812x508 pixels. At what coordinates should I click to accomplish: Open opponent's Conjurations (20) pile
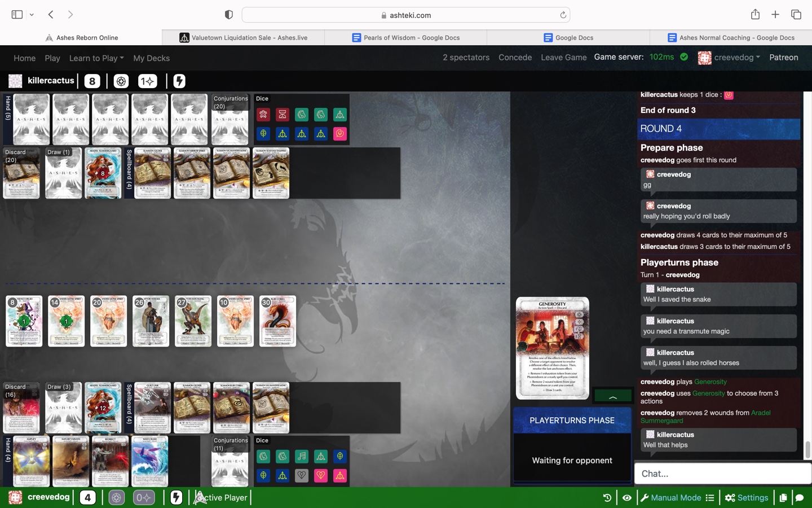click(x=230, y=119)
